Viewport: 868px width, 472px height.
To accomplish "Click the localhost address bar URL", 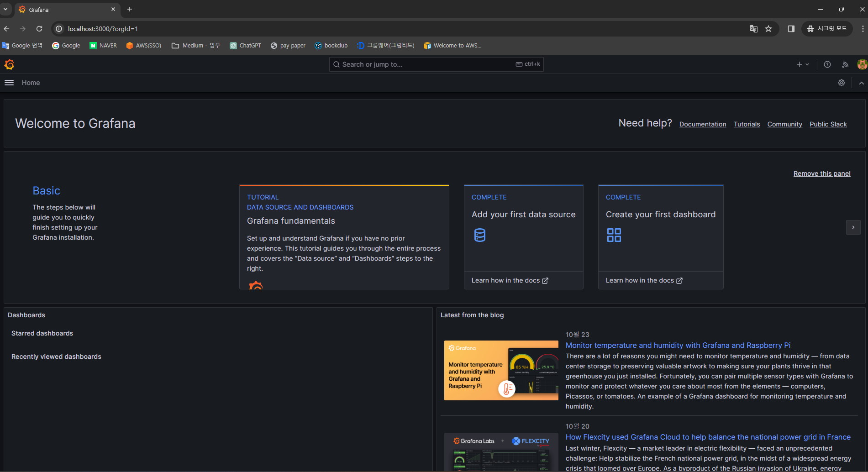I will point(103,29).
